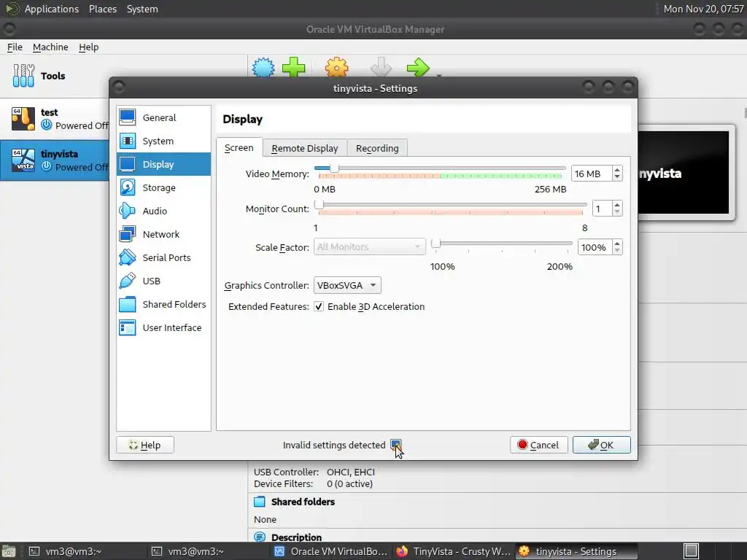Open the Network settings category
Viewport: 747px width, 560px height.
tap(163, 234)
